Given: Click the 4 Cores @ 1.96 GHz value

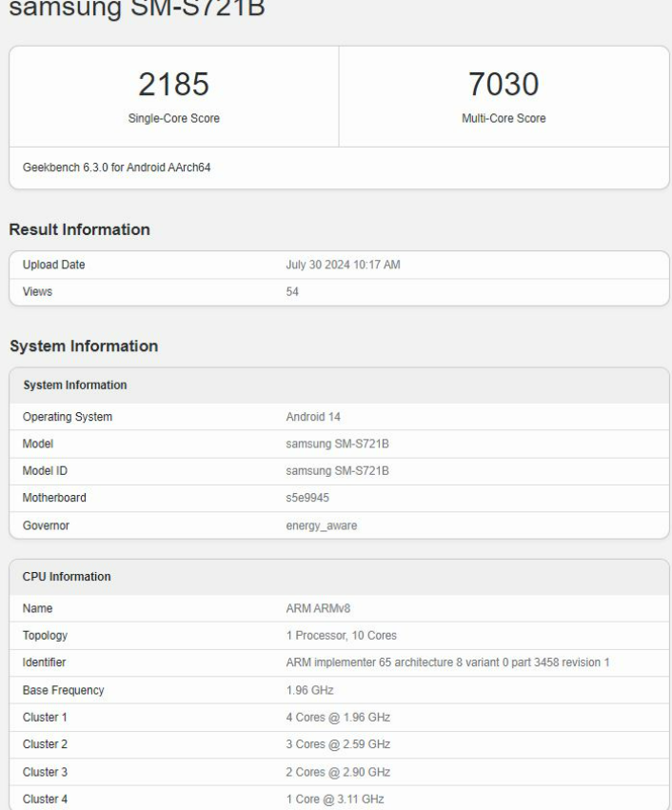Looking at the screenshot, I should click(338, 717).
